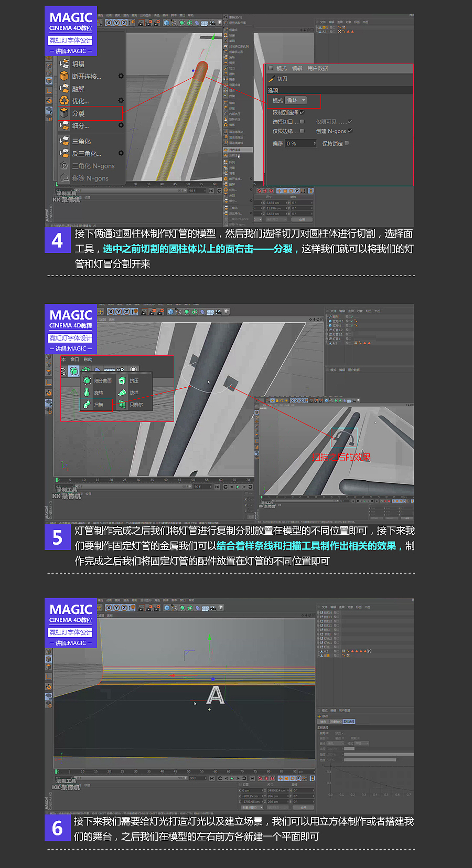
Task: Toggle the 选择切口 checkbox
Action: click(302, 122)
